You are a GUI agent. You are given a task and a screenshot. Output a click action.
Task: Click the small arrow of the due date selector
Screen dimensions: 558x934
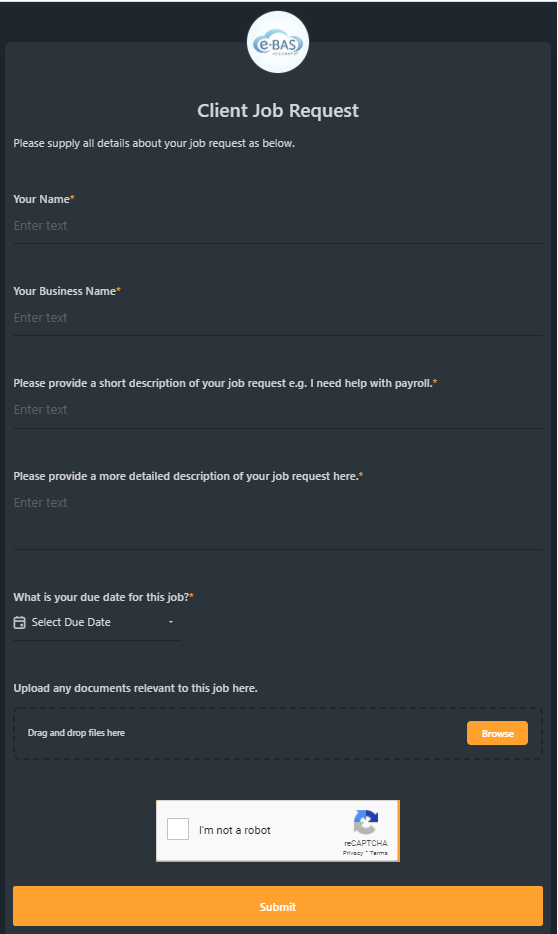tap(171, 622)
